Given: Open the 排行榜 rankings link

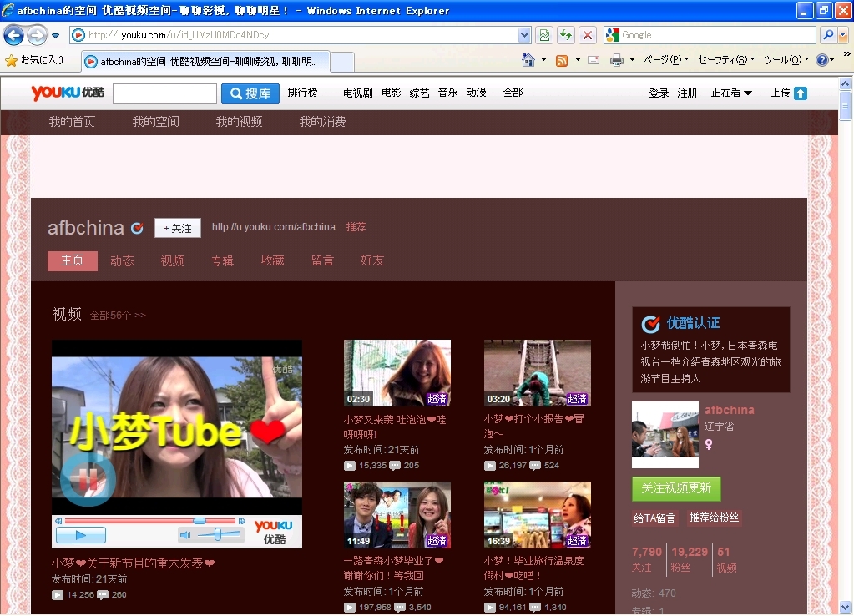Looking at the screenshot, I should click(x=302, y=93).
